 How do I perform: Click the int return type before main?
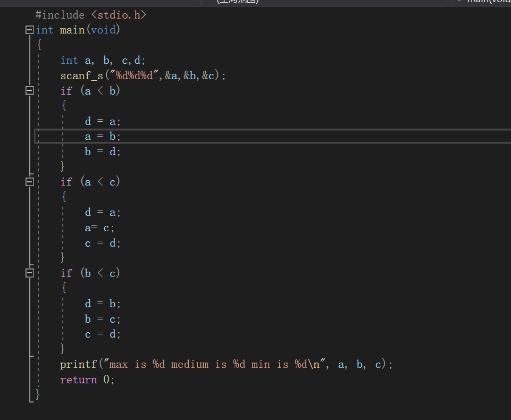point(44,30)
